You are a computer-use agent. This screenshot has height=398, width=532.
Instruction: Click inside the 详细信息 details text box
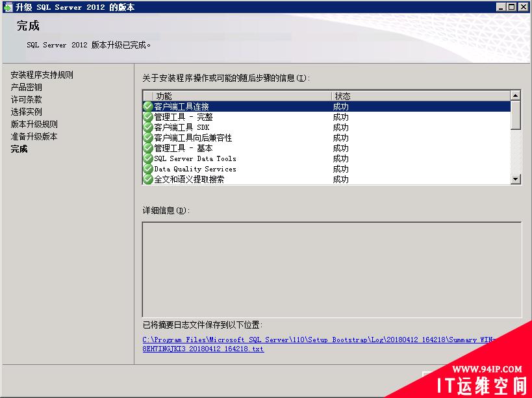click(x=332, y=270)
